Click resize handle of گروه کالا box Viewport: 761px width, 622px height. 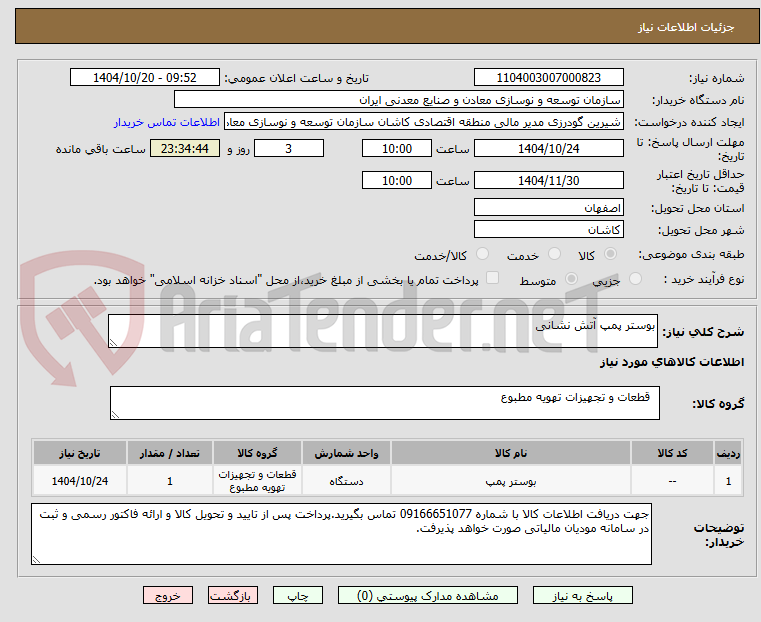(115, 414)
